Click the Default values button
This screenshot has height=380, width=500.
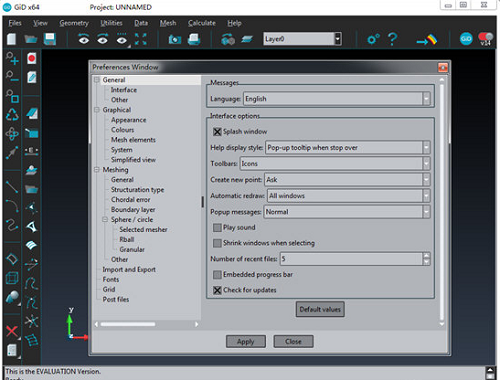[x=320, y=309]
